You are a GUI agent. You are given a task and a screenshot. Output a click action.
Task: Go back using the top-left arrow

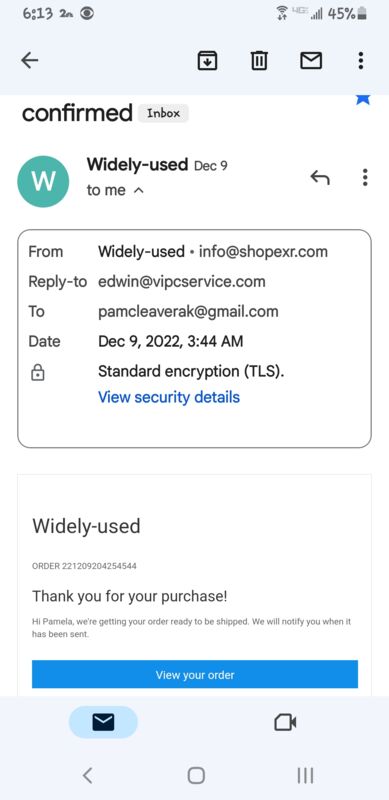30,61
